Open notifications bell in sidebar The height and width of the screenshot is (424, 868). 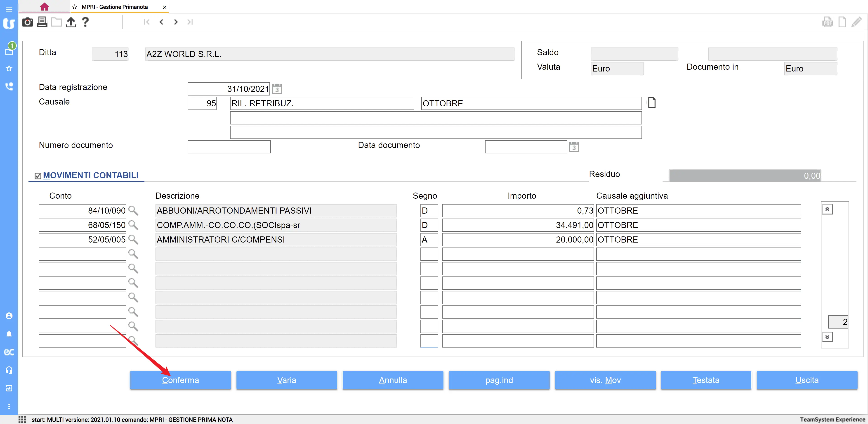(9, 334)
